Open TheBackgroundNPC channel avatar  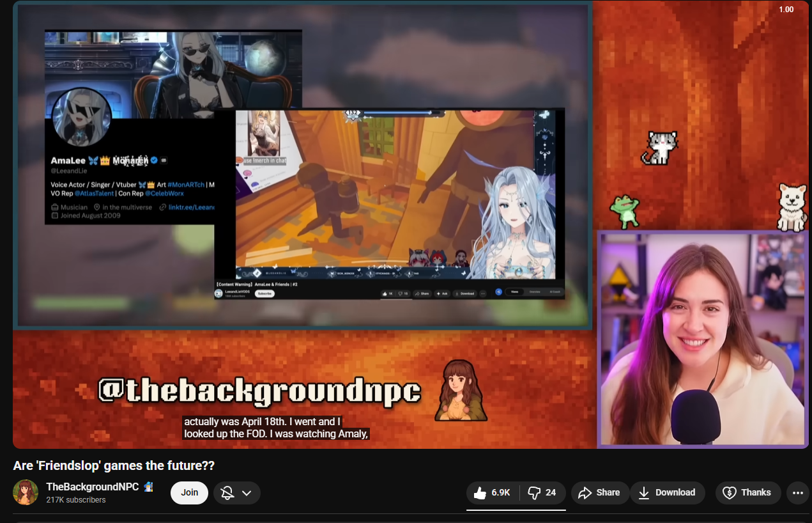(26, 492)
